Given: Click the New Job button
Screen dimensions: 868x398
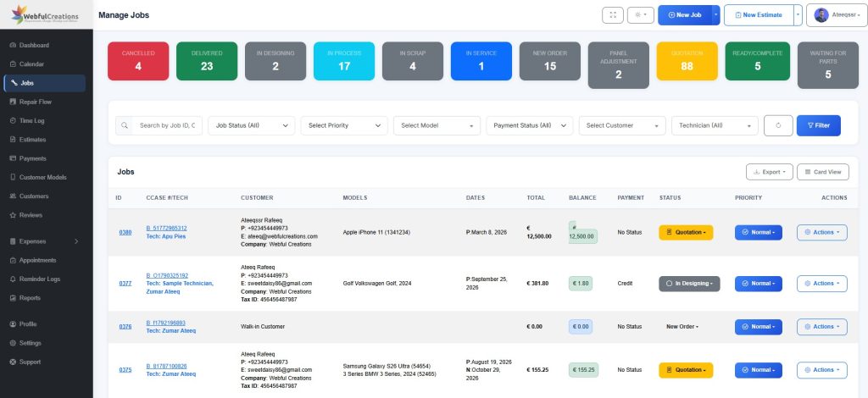Looking at the screenshot, I should pyautogui.click(x=685, y=15).
